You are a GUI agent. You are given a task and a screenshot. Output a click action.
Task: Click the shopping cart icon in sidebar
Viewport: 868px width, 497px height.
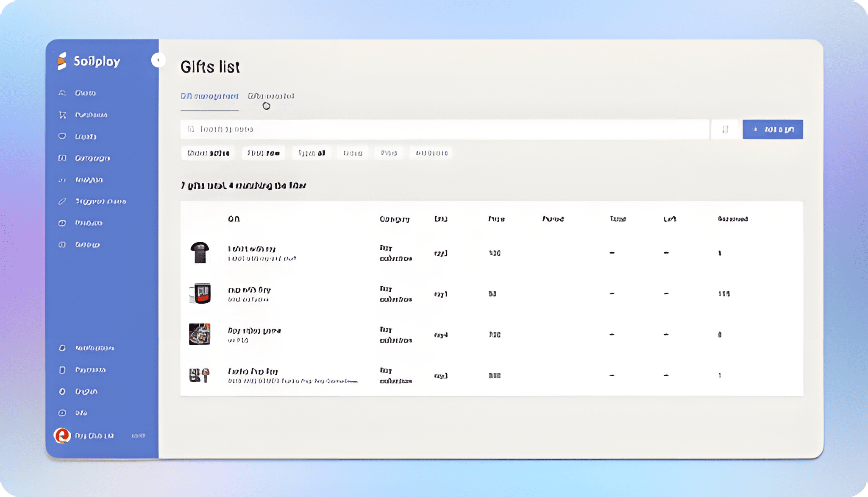[62, 115]
